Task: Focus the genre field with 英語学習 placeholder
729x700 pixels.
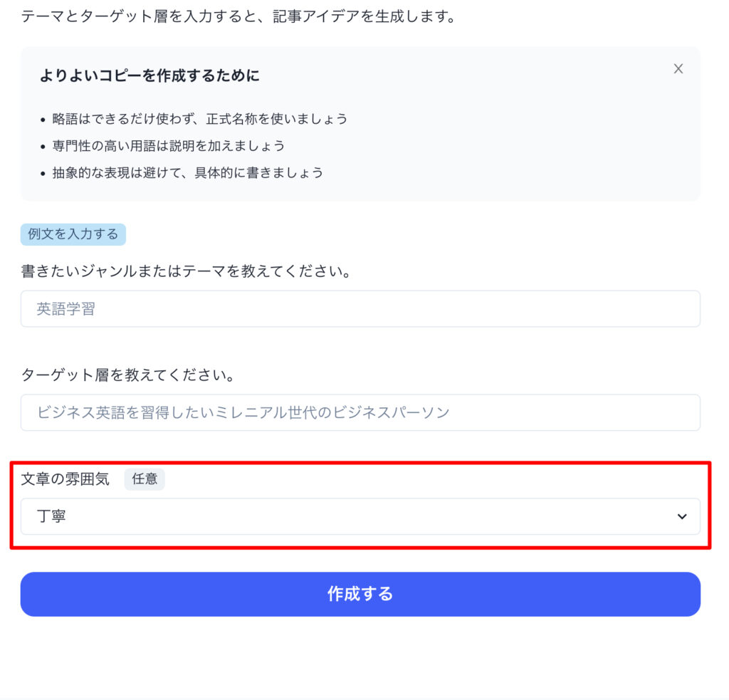Action: click(360, 309)
